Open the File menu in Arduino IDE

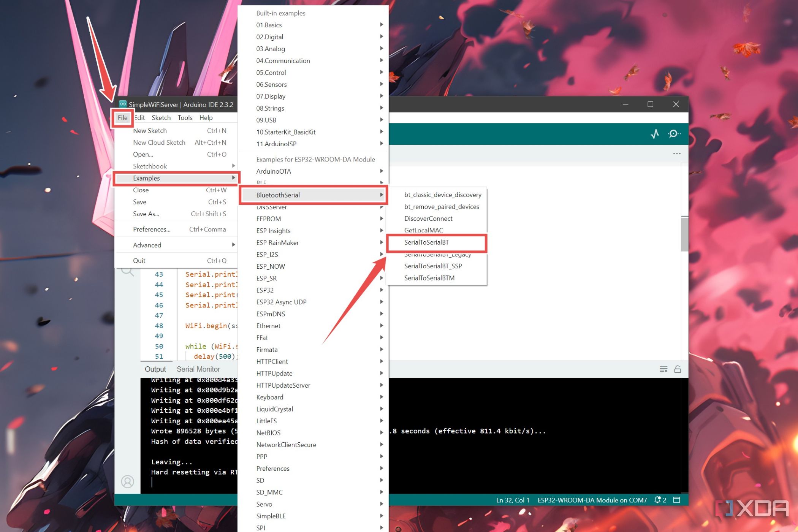(x=122, y=117)
